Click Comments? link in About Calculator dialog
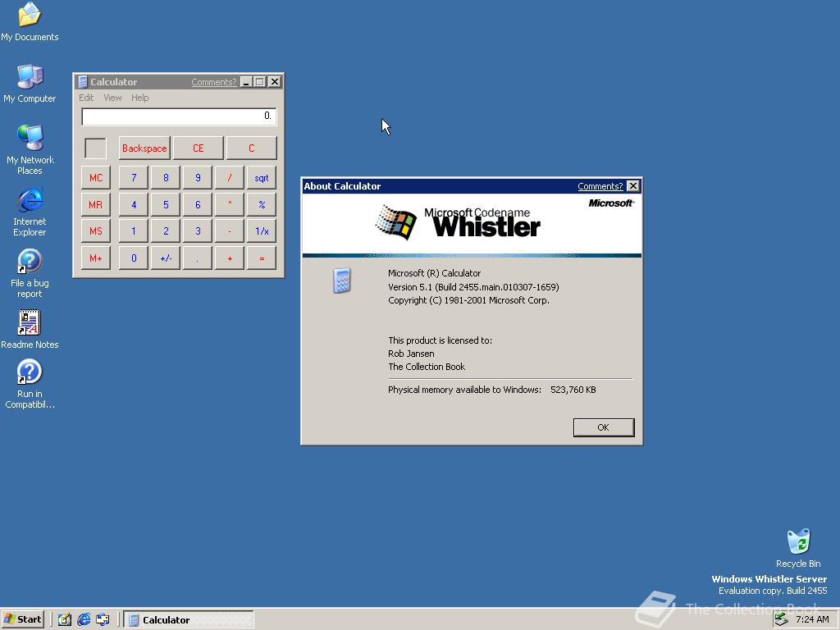This screenshot has width=840, height=630. (x=600, y=186)
